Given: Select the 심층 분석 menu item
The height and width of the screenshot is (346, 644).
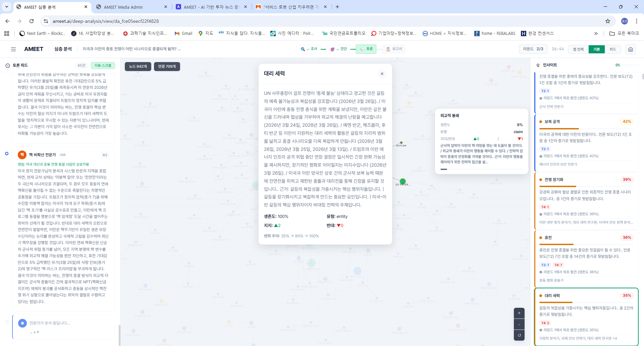Looking at the screenshot, I should point(62,49).
